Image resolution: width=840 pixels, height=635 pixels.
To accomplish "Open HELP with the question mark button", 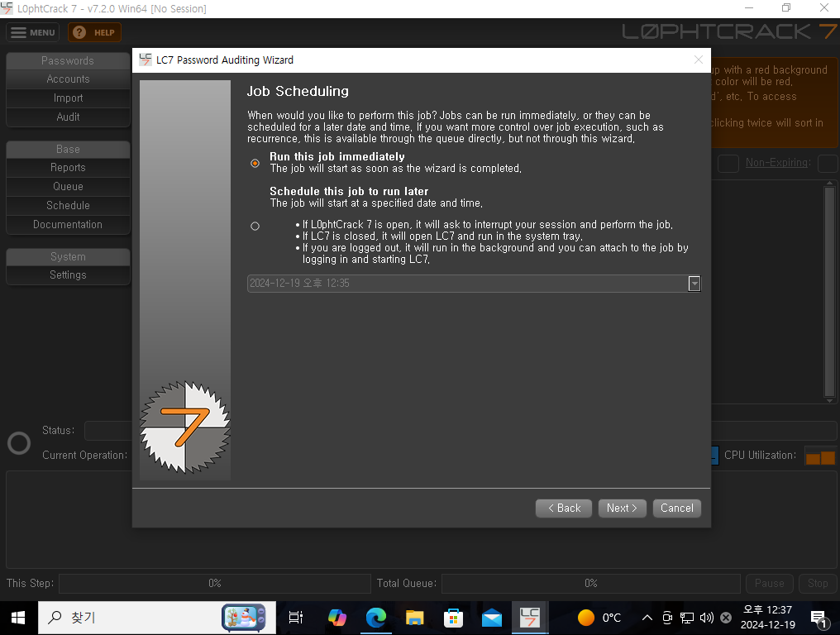I will pyautogui.click(x=94, y=33).
